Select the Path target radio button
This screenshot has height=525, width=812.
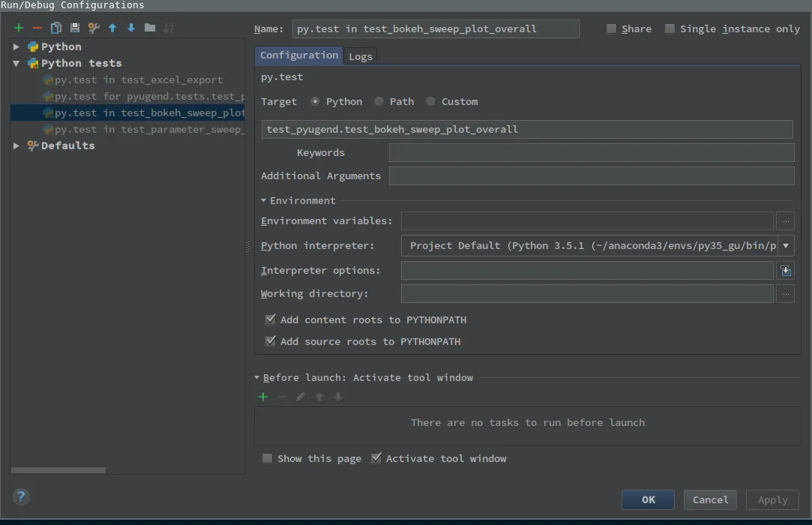coord(379,102)
